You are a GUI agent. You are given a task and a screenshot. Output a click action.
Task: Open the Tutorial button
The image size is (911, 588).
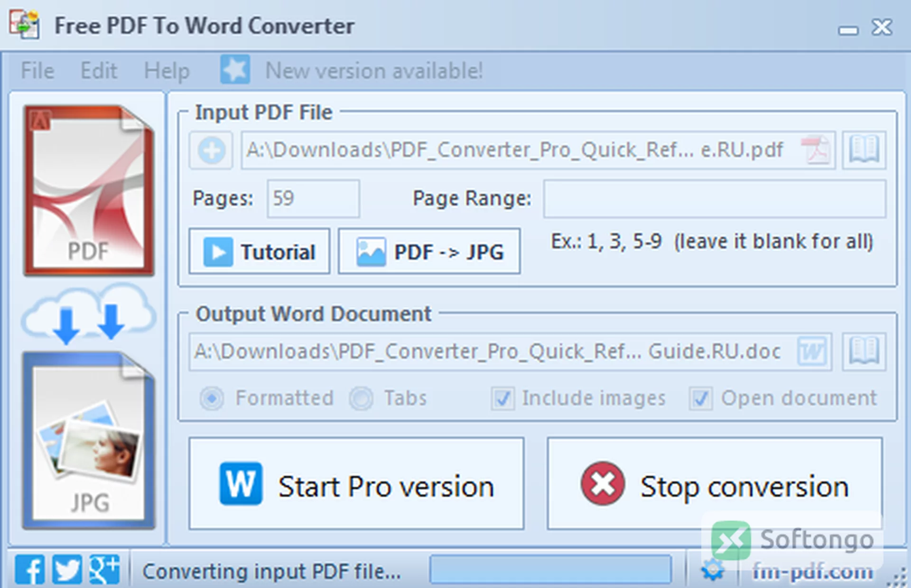[x=260, y=252]
